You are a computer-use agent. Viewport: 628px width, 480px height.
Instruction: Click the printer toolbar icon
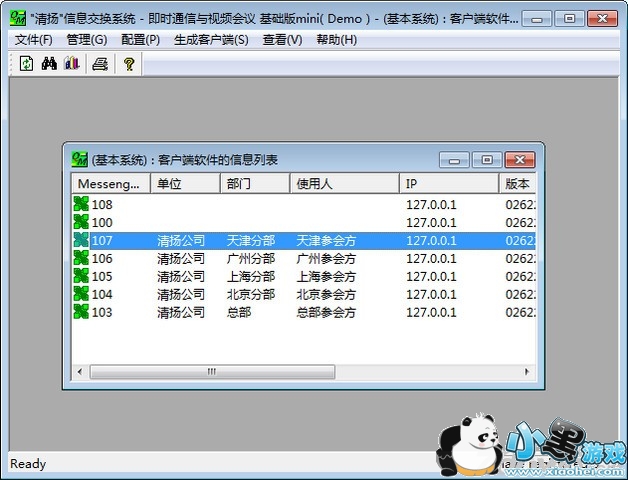100,64
